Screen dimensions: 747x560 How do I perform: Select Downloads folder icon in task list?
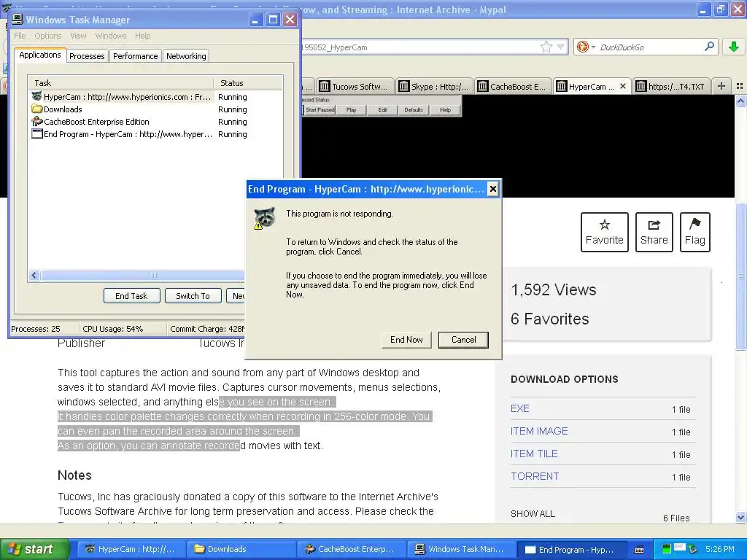point(37,109)
